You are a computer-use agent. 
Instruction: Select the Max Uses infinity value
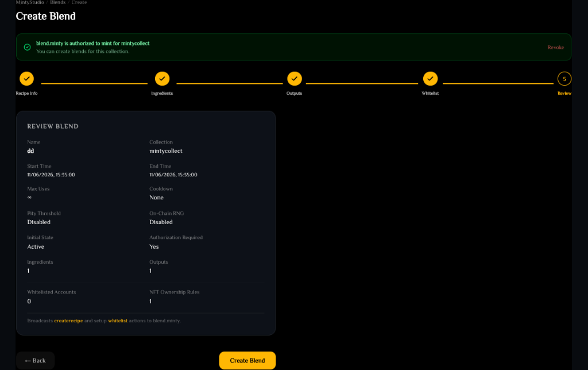(29, 198)
